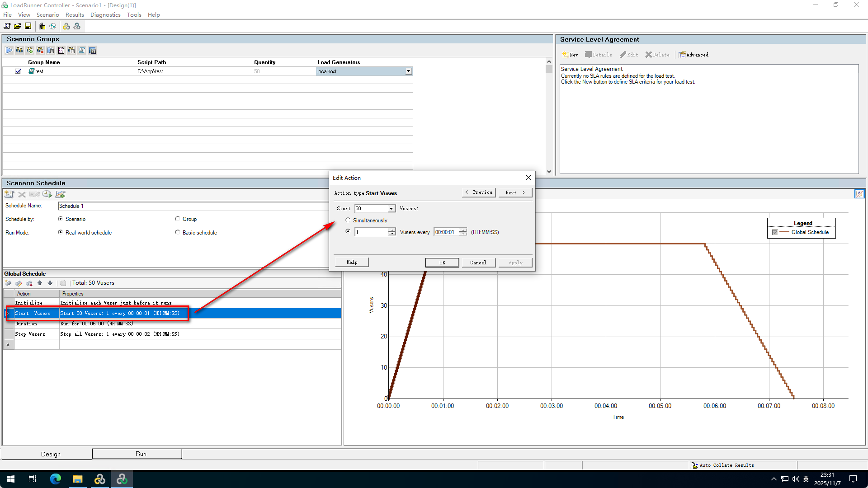
Task: Switch to the Run tab
Action: click(141, 454)
